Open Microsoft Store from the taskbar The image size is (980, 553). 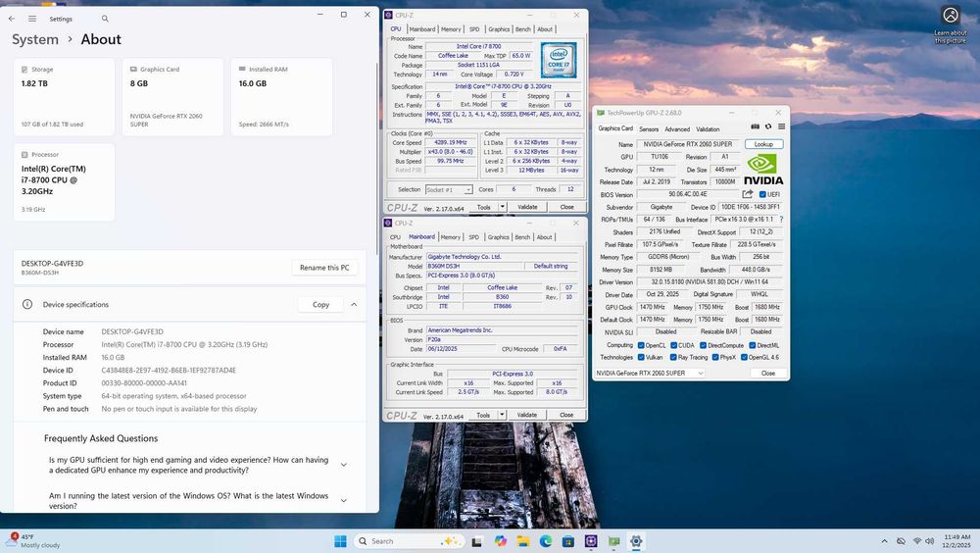[568, 541]
